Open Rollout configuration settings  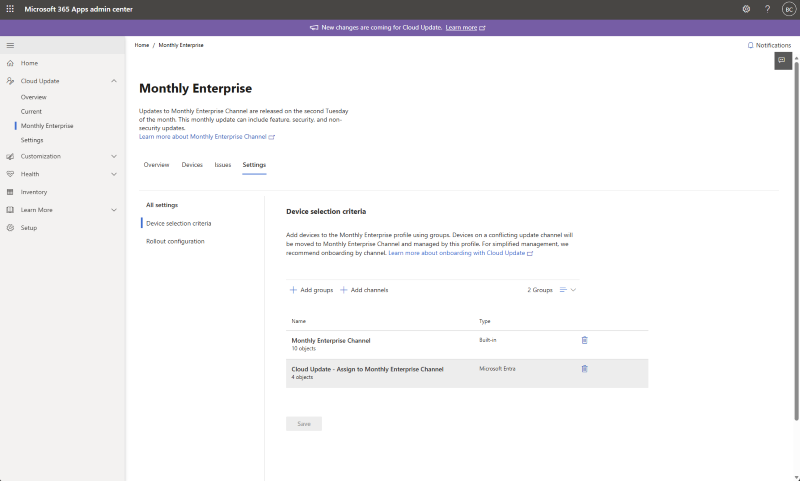(175, 241)
